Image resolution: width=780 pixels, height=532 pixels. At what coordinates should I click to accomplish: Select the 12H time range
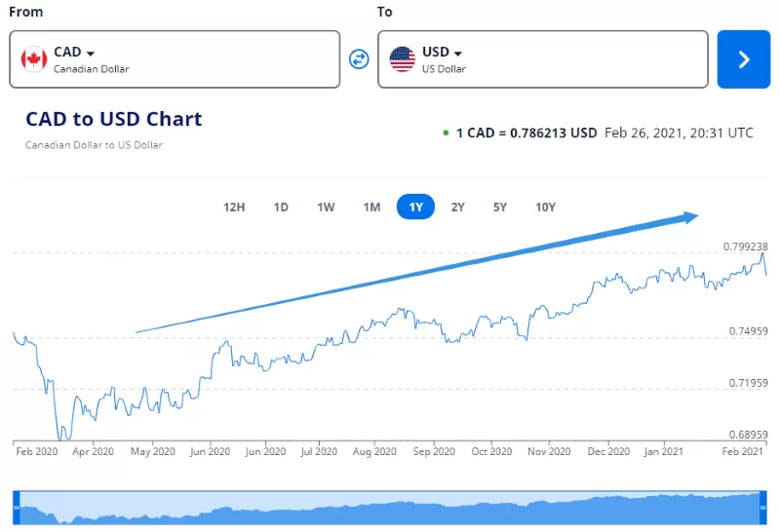coord(234,207)
